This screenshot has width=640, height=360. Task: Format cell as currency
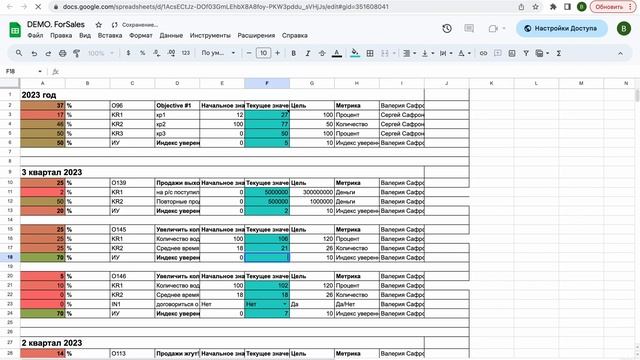[128, 53]
